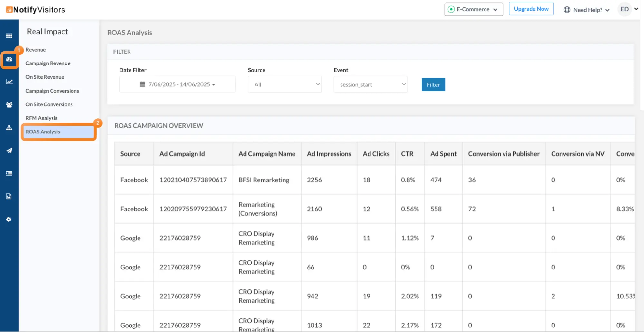Open RFM Analysis menu item
Screen dimensions: 644x332
coord(42,118)
